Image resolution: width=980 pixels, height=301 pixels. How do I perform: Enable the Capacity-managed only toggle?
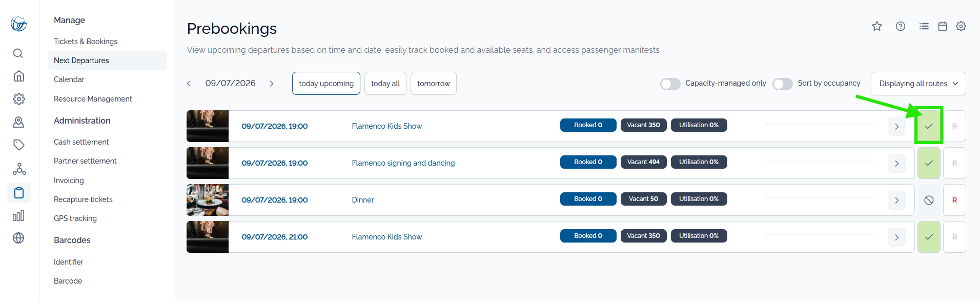pyautogui.click(x=670, y=84)
